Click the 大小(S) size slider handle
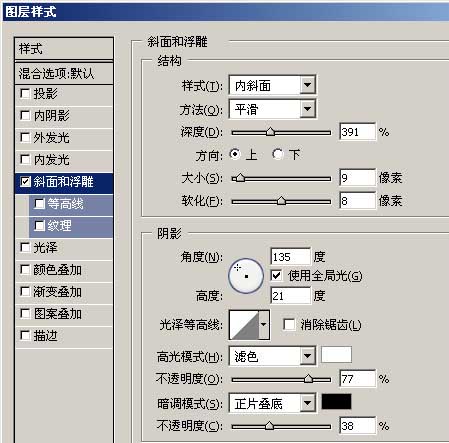Screen dimensions: 449x443 (x=240, y=178)
